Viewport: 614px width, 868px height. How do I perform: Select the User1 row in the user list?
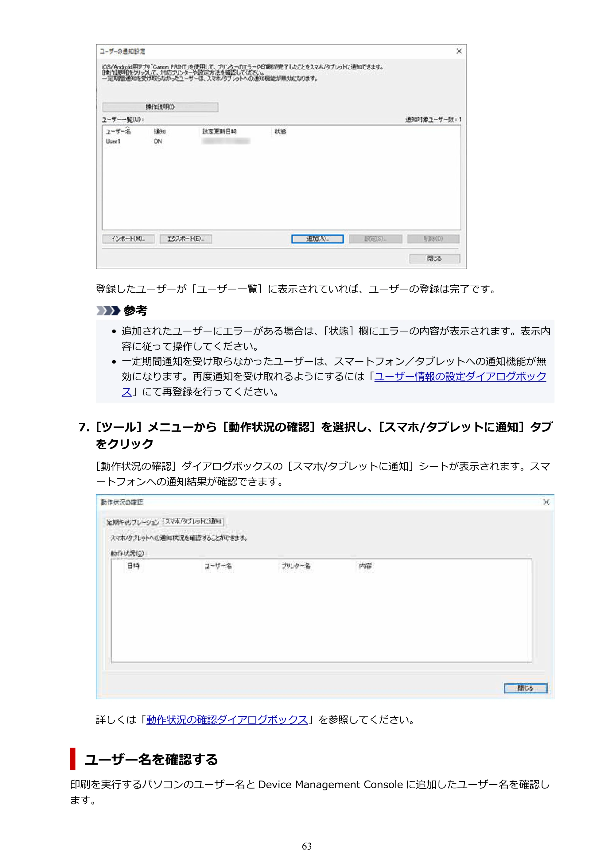tap(282, 141)
